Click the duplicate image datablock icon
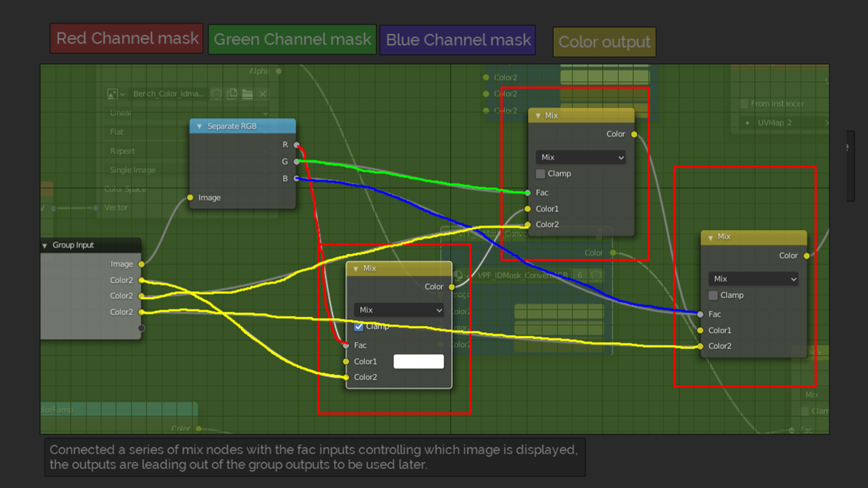Screen dimensions: 868x488 231,93
